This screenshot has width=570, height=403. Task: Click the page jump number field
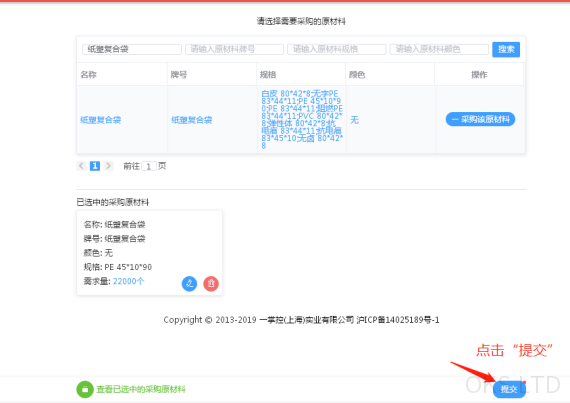pos(149,166)
